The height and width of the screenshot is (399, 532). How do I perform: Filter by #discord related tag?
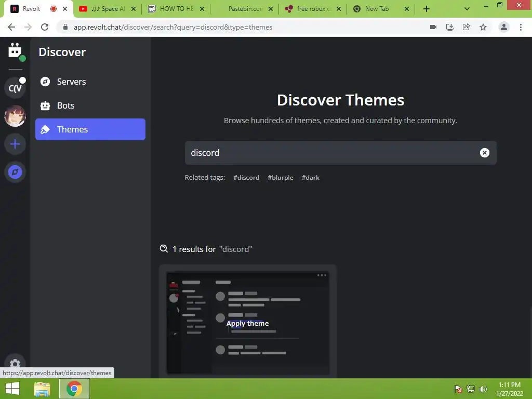pyautogui.click(x=246, y=178)
